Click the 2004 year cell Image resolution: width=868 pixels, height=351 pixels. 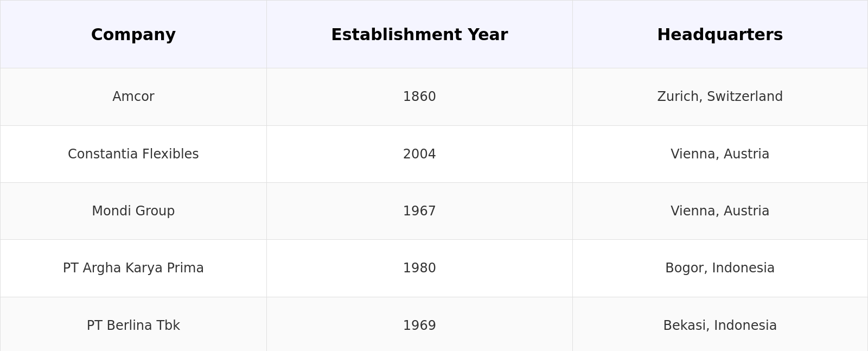pos(419,154)
